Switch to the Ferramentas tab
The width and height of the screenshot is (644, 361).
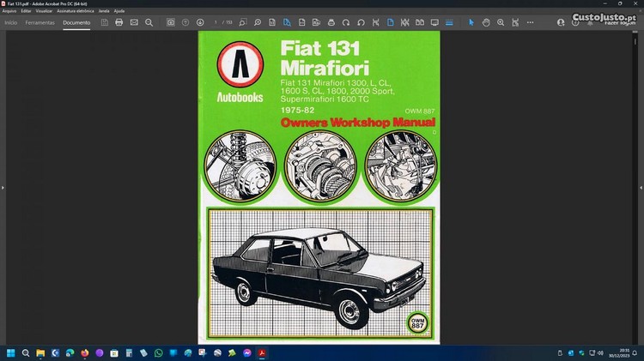click(x=40, y=22)
